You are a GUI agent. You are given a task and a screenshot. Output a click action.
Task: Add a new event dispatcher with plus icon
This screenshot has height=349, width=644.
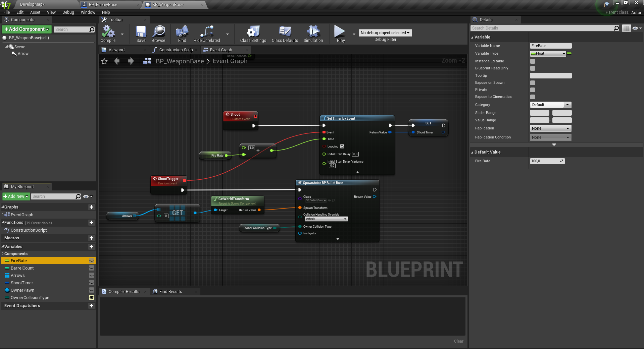click(x=91, y=306)
